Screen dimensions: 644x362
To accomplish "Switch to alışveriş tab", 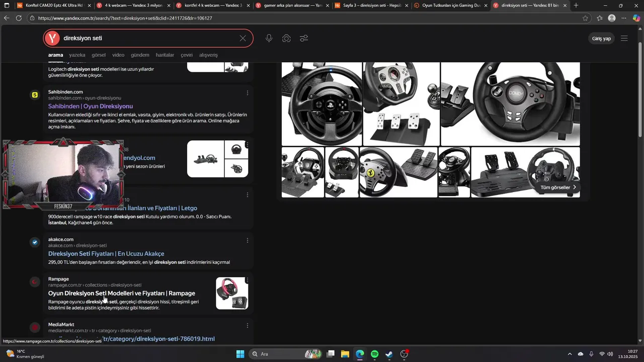I will coord(208,55).
